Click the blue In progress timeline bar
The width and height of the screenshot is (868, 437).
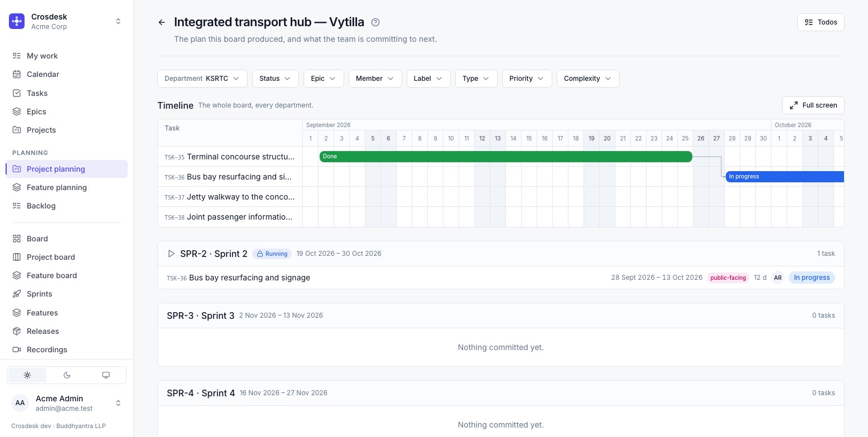pyautogui.click(x=785, y=177)
